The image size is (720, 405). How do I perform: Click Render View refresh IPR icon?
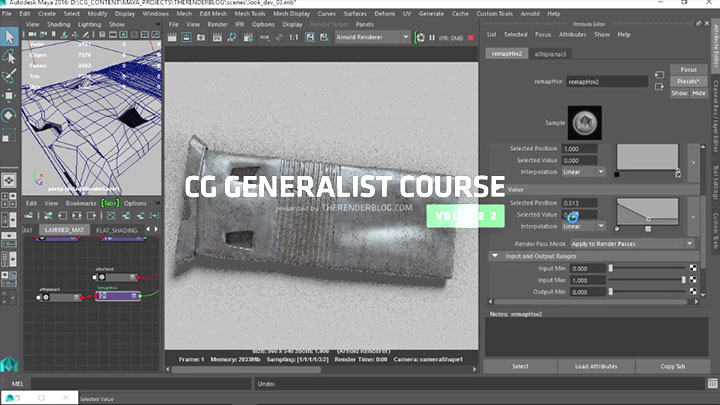click(x=232, y=38)
